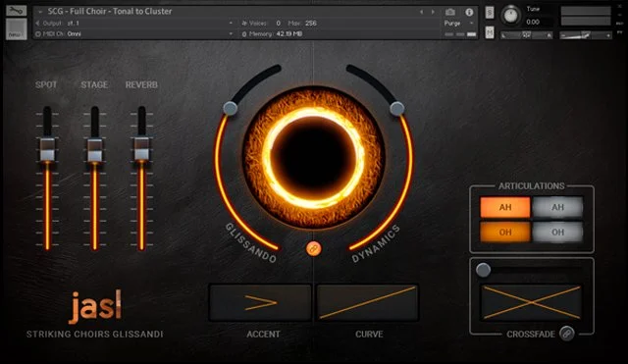This screenshot has height=364, width=628.
Task: Enable the grey OH articulation
Action: pyautogui.click(x=557, y=232)
